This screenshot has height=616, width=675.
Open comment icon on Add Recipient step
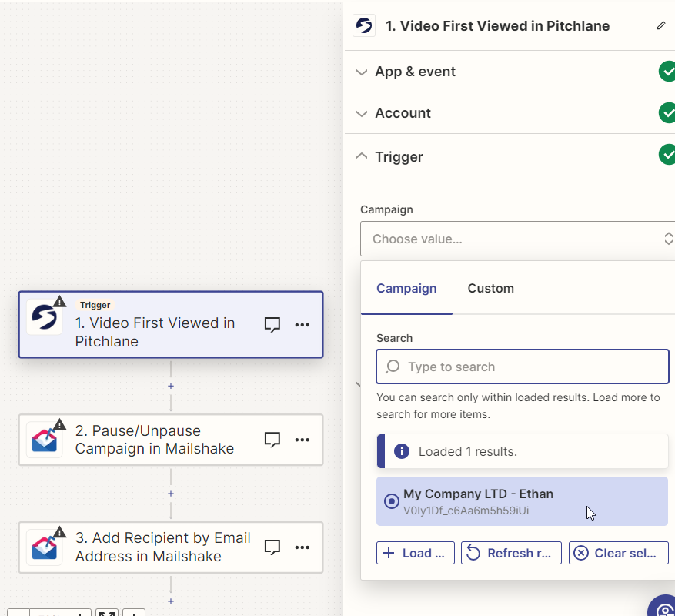[272, 547]
